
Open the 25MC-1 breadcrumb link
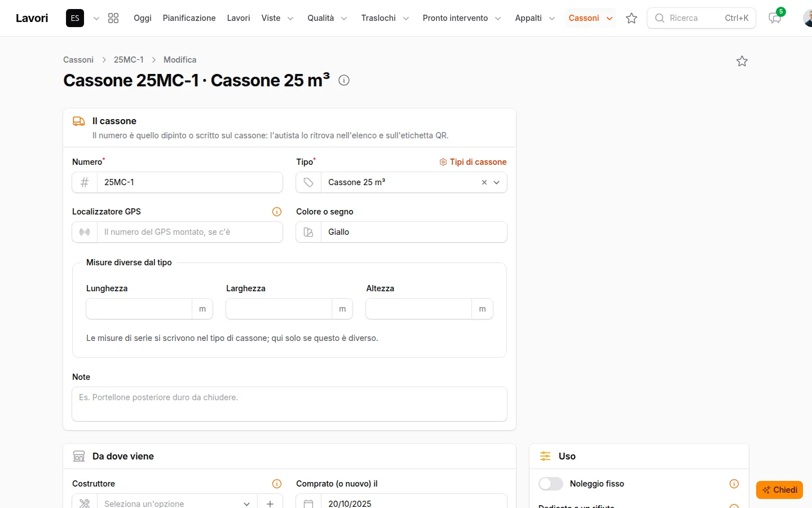click(x=129, y=60)
